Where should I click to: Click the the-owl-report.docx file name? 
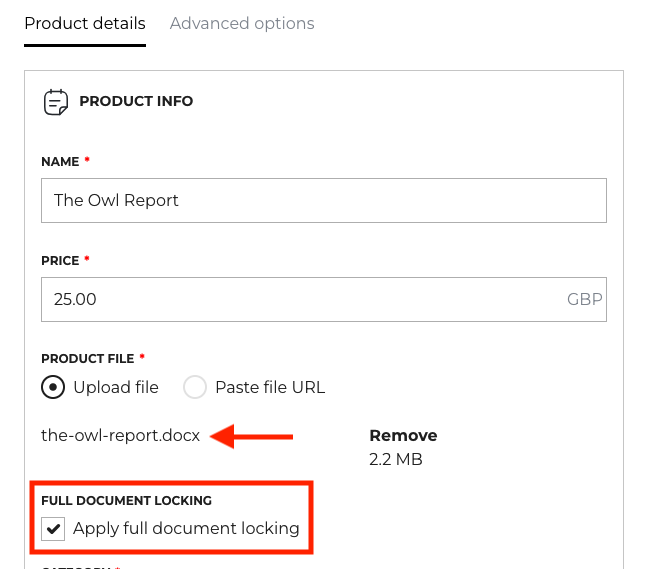[x=121, y=436]
